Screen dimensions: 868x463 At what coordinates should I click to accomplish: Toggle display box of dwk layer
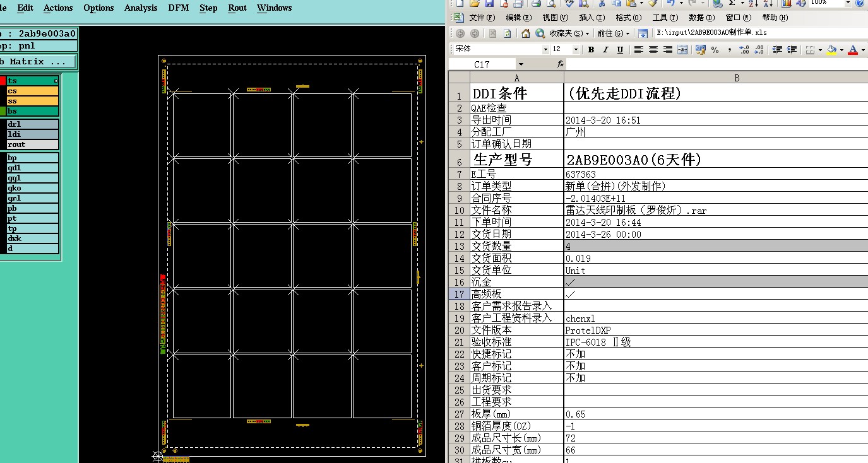click(x=3, y=238)
